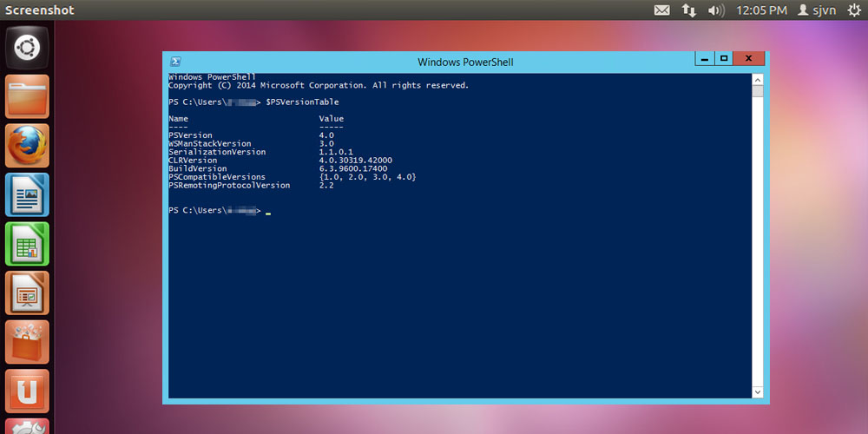Click the SerializationVersion row name
Image resolution: width=868 pixels, height=434 pixels.
pyautogui.click(x=217, y=152)
